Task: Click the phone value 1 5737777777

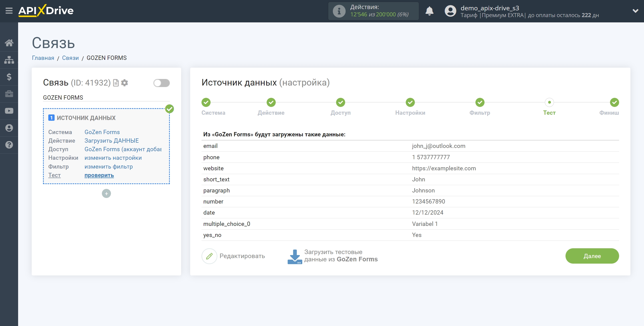Action: [x=431, y=157]
